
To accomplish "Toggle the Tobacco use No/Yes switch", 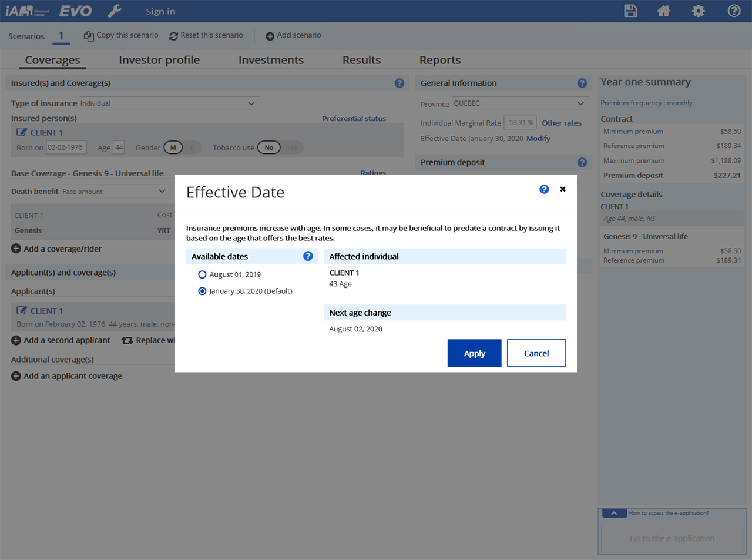I will (x=280, y=147).
